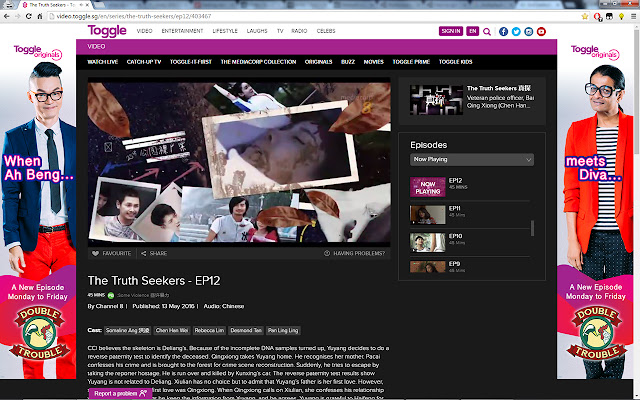640x400 pixels.
Task: Click the Opera extension icon in toolbar
Action: 598,17
